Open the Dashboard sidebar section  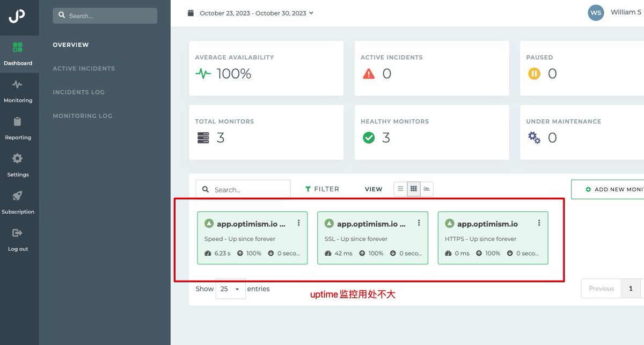[x=18, y=54]
